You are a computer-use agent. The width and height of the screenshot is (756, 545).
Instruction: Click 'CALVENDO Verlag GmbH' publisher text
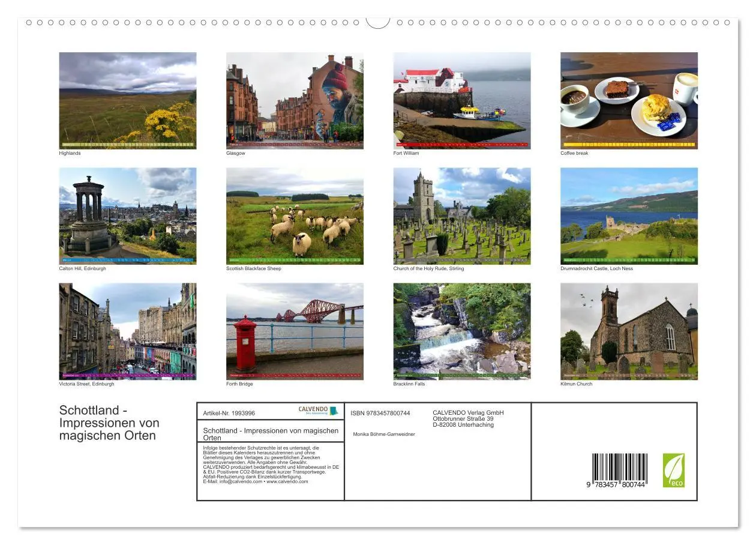[x=468, y=412]
